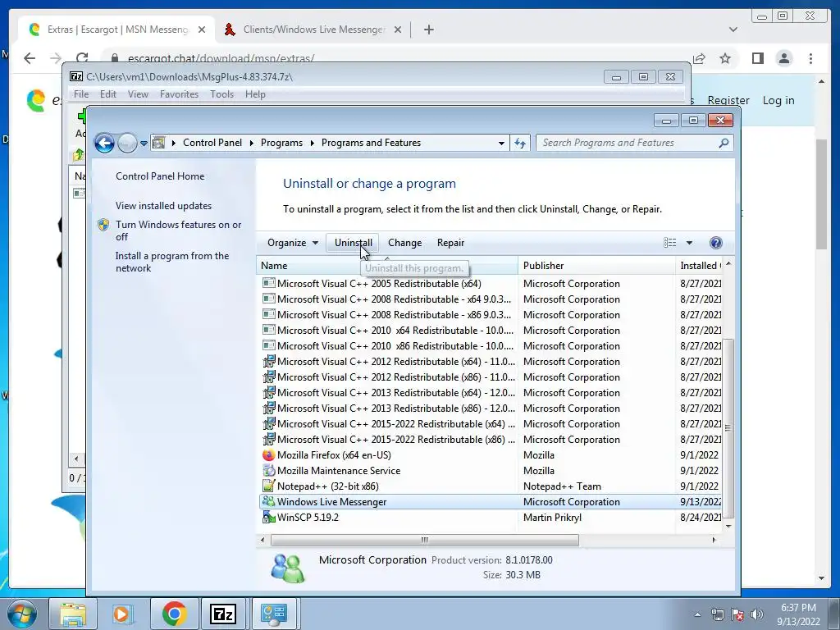Click the Chrome profile avatar icon

coord(783,58)
